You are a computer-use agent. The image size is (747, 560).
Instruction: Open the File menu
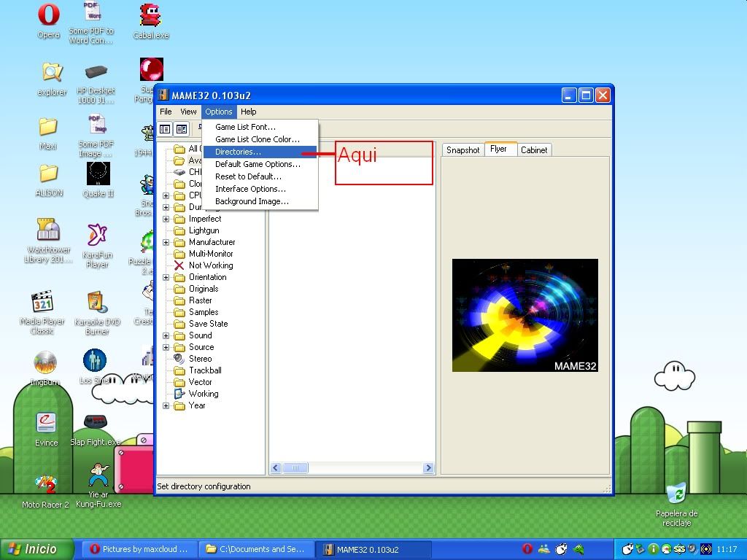point(166,112)
